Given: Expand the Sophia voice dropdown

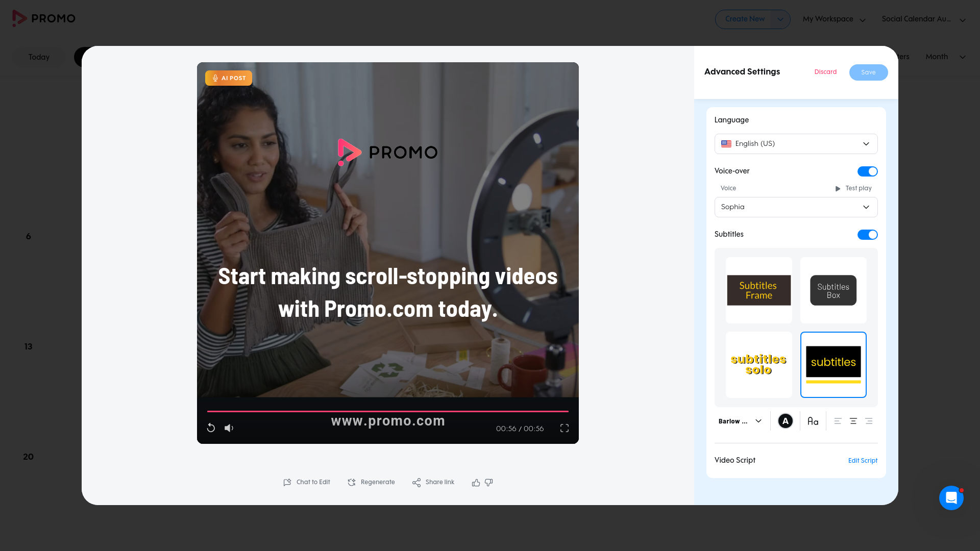Looking at the screenshot, I should pos(796,207).
